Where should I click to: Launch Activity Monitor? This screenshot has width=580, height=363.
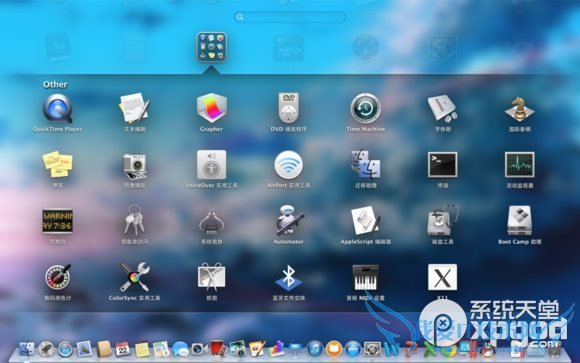coord(519,165)
